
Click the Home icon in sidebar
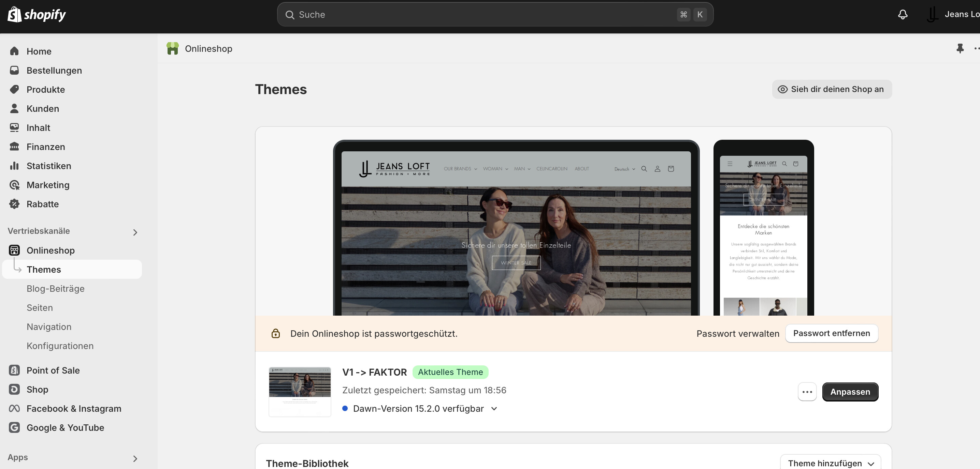pyautogui.click(x=14, y=51)
